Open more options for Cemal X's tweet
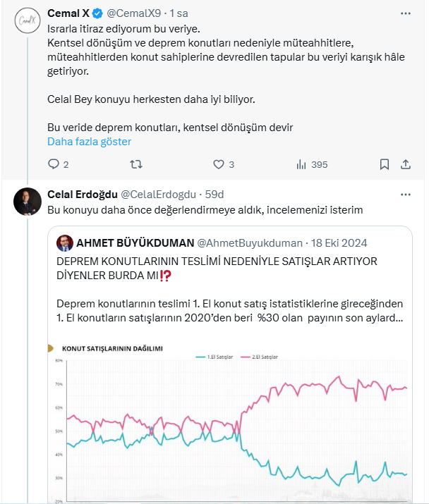This screenshot has width=429, height=504. [x=406, y=13]
